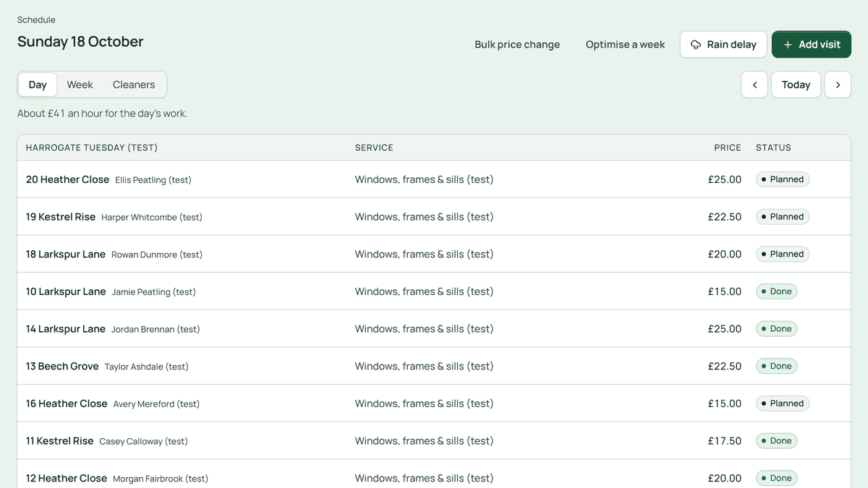868x488 pixels.
Task: Open the 14 Larkspur Lane visit
Action: coord(434,329)
